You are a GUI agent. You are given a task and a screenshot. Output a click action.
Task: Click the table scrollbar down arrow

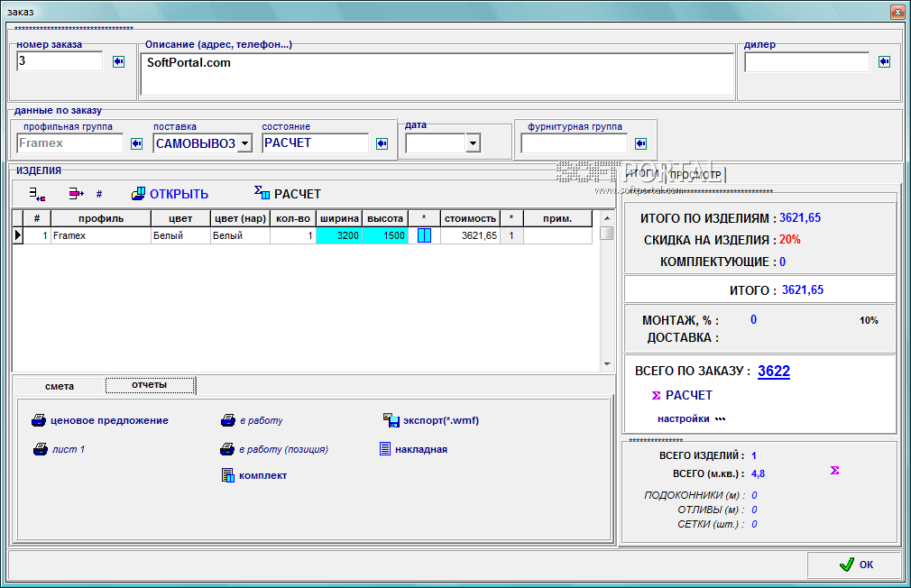[x=607, y=363]
